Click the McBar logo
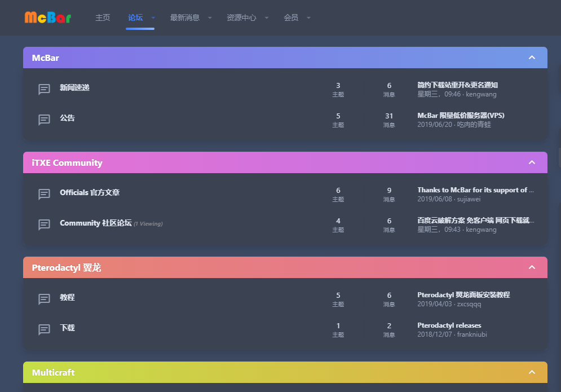Viewport: 561px width, 392px height. coord(48,17)
